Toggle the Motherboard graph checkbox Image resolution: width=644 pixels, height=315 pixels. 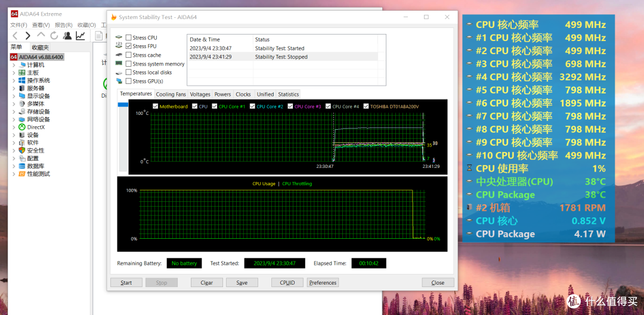click(x=155, y=107)
